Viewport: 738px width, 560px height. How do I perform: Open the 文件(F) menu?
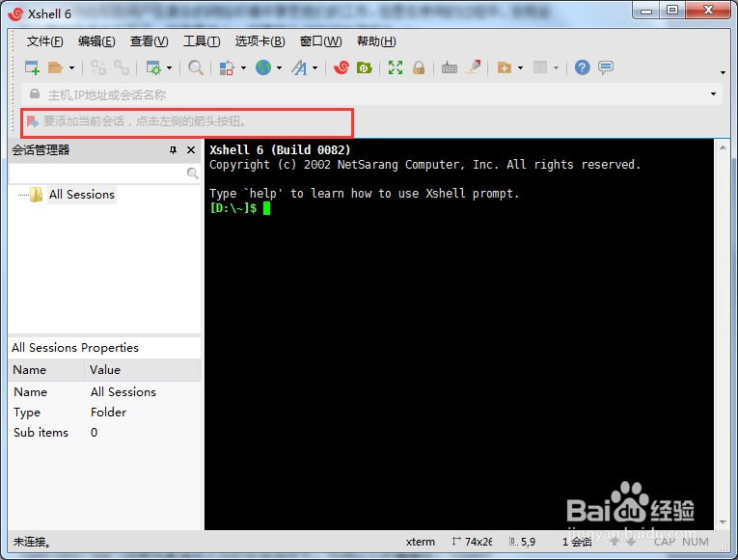point(44,41)
